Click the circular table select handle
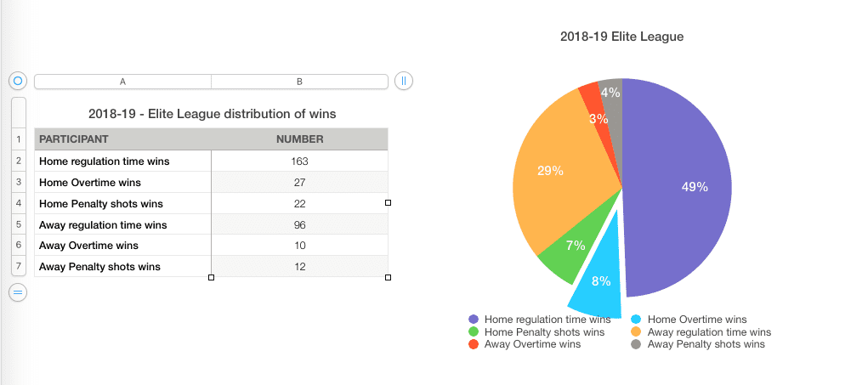The width and height of the screenshot is (868, 385). point(18,81)
